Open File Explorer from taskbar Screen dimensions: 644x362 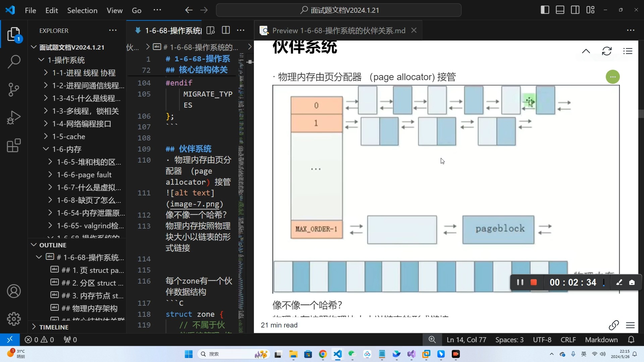(293, 354)
